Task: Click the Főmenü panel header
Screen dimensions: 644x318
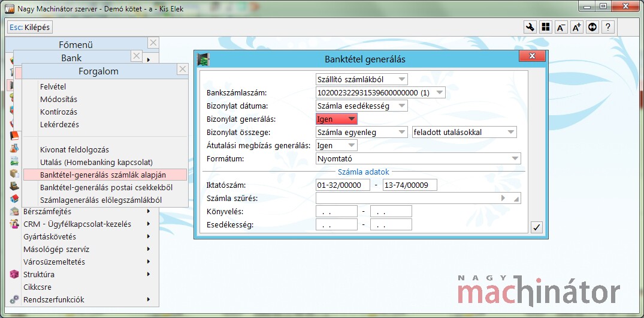Action: coord(76,44)
